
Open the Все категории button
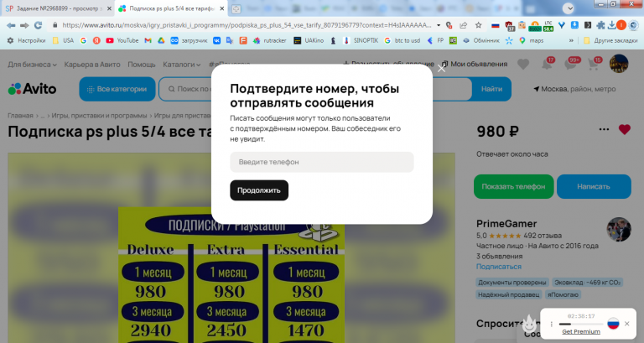[117, 89]
